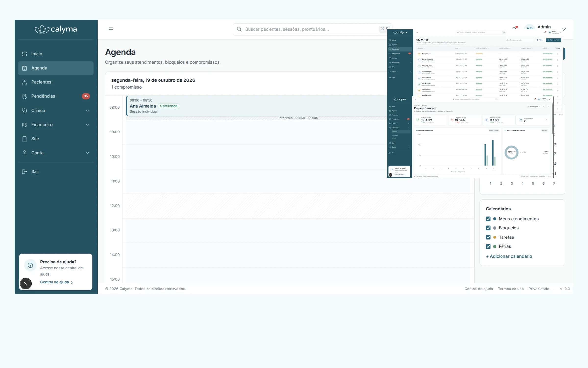Click the Sair logout icon
This screenshot has width=588, height=368.
click(x=24, y=171)
